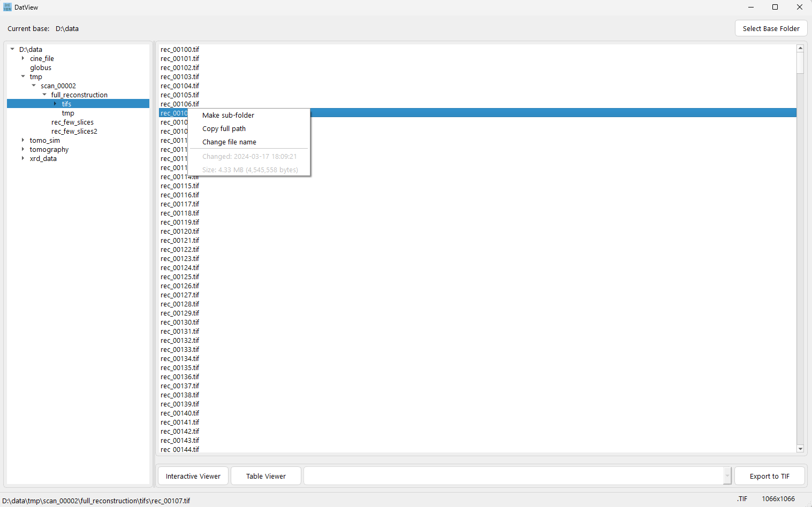The height and width of the screenshot is (507, 812).
Task: Select file rec_00143.tif
Action: pyautogui.click(x=180, y=440)
